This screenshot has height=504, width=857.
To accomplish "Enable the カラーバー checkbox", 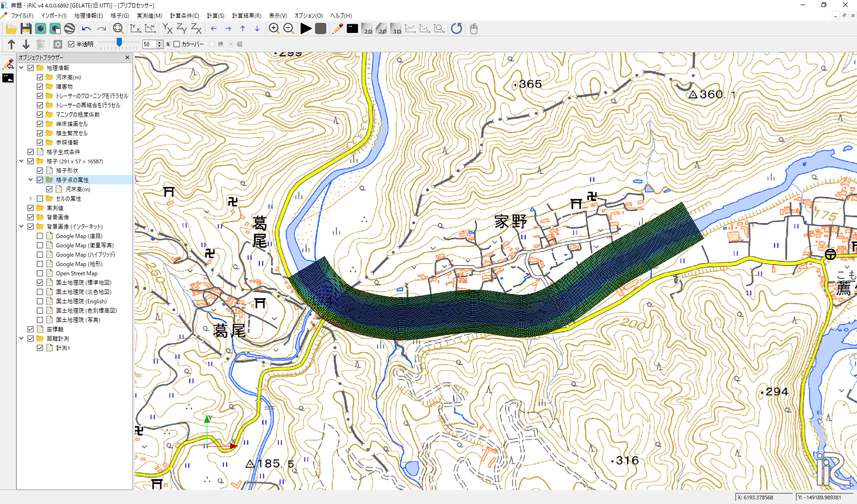I will 177,44.
